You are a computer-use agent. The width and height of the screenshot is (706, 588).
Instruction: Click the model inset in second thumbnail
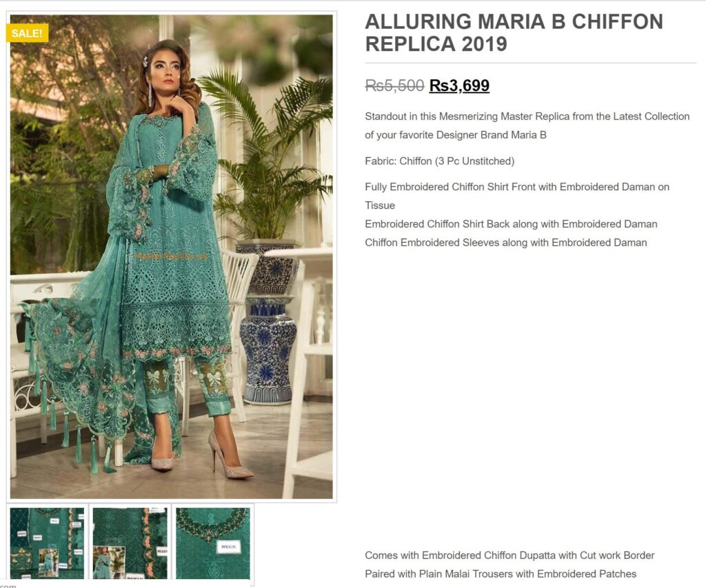coord(109,562)
